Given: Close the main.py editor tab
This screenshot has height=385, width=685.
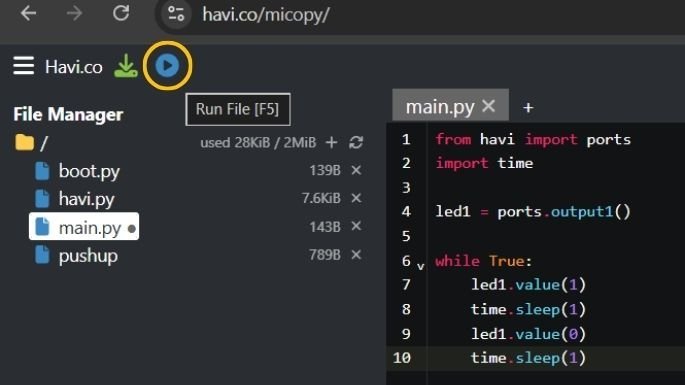Looking at the screenshot, I should click(489, 106).
